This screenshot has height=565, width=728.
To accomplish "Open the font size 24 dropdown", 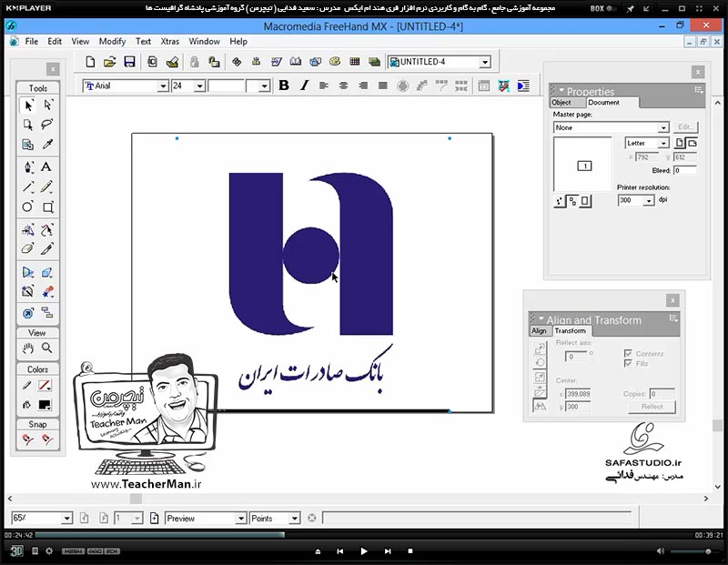I will pos(199,86).
